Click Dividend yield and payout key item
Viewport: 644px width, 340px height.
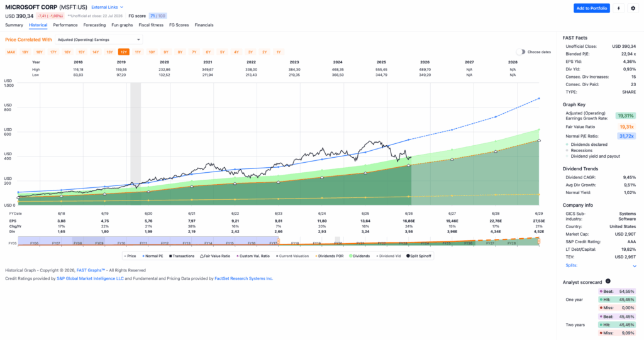pyautogui.click(x=592, y=156)
